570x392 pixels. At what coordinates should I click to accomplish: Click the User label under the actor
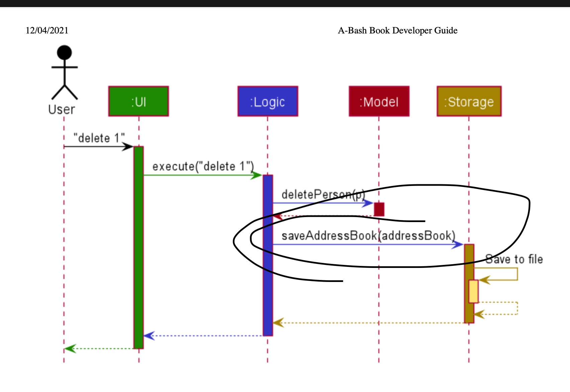(x=62, y=109)
